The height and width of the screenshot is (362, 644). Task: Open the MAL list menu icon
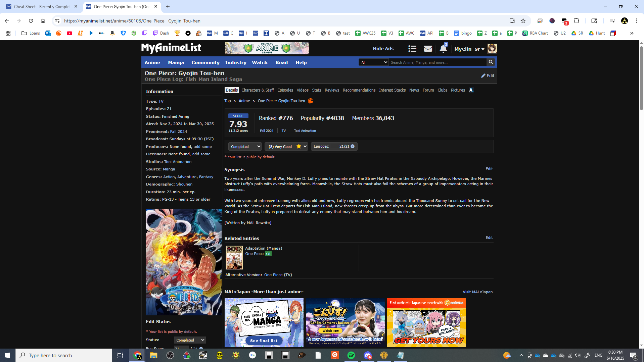(412, 49)
